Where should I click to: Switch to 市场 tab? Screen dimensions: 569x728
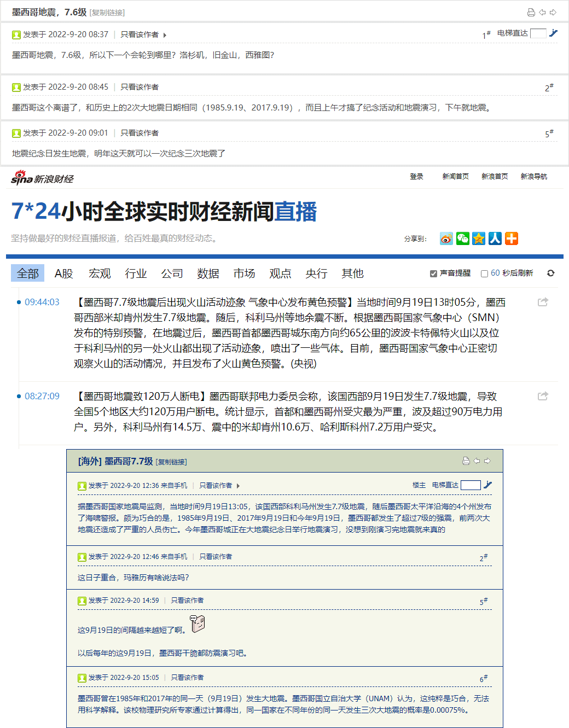(244, 273)
